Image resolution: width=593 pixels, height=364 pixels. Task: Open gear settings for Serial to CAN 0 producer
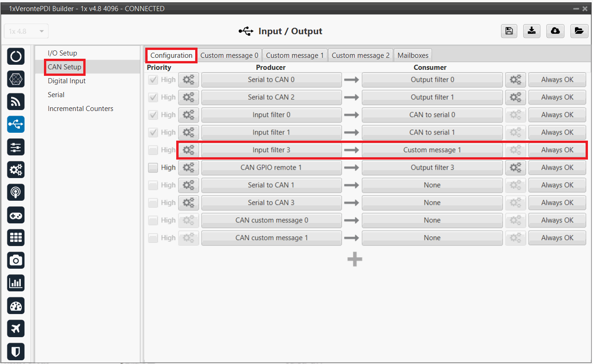tap(188, 80)
